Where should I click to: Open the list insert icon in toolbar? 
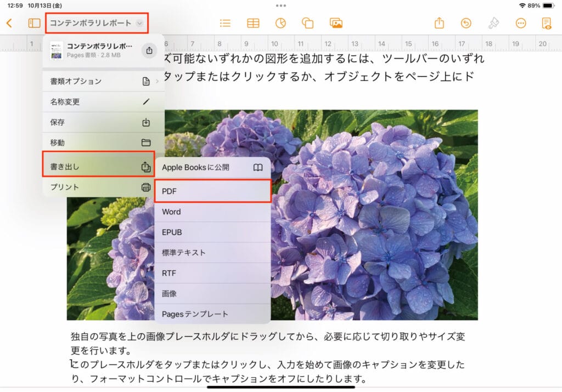[x=225, y=23]
